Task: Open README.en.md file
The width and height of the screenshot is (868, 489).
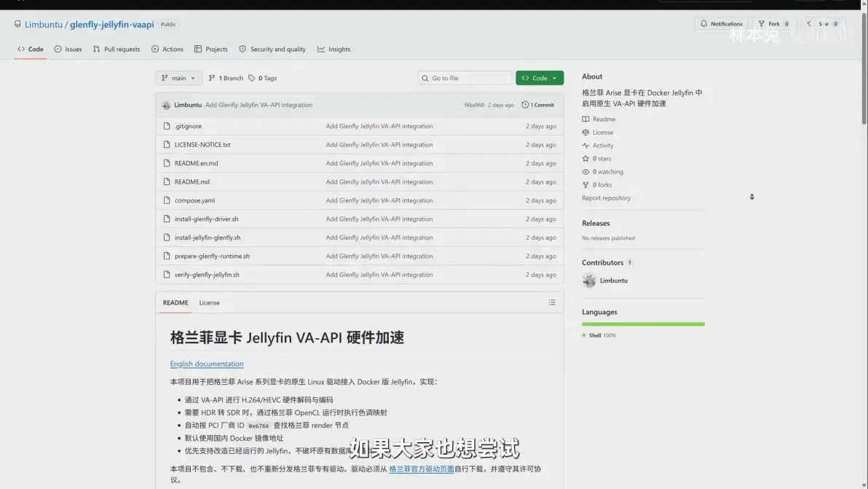Action: (197, 163)
